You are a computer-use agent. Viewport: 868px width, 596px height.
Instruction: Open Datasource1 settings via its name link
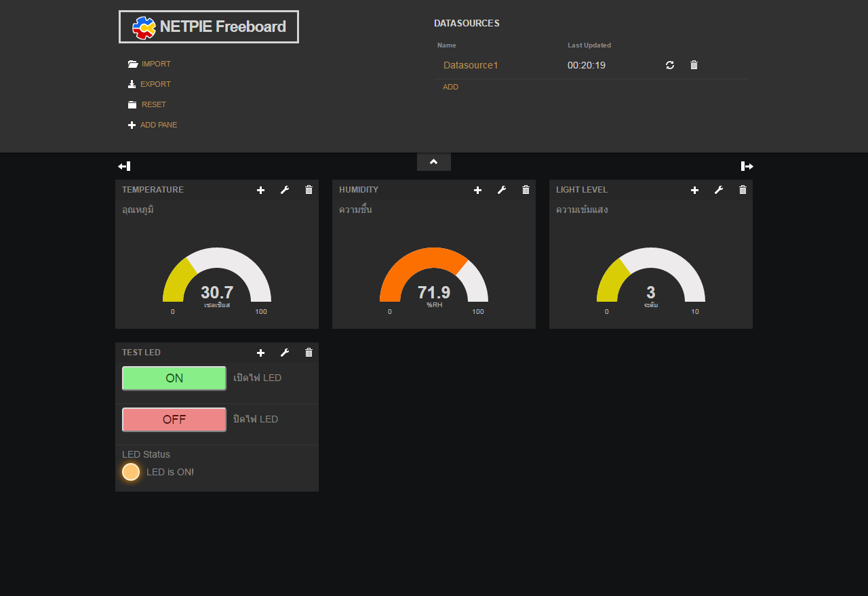[471, 65]
